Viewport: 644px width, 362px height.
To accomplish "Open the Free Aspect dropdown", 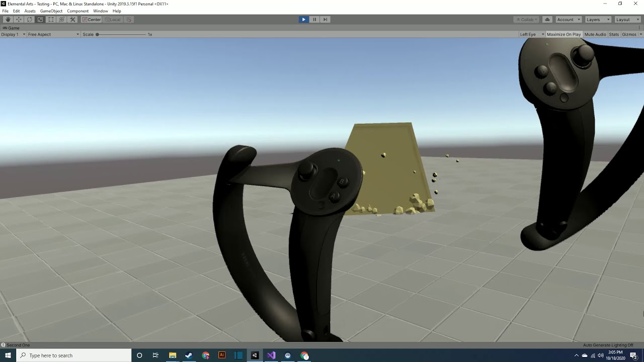I will [x=53, y=34].
